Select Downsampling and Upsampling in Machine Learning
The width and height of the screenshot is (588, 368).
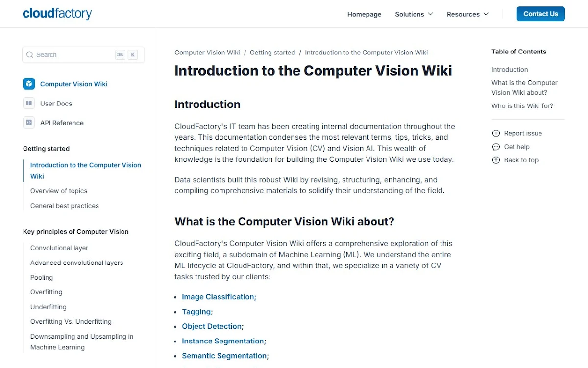pos(82,342)
